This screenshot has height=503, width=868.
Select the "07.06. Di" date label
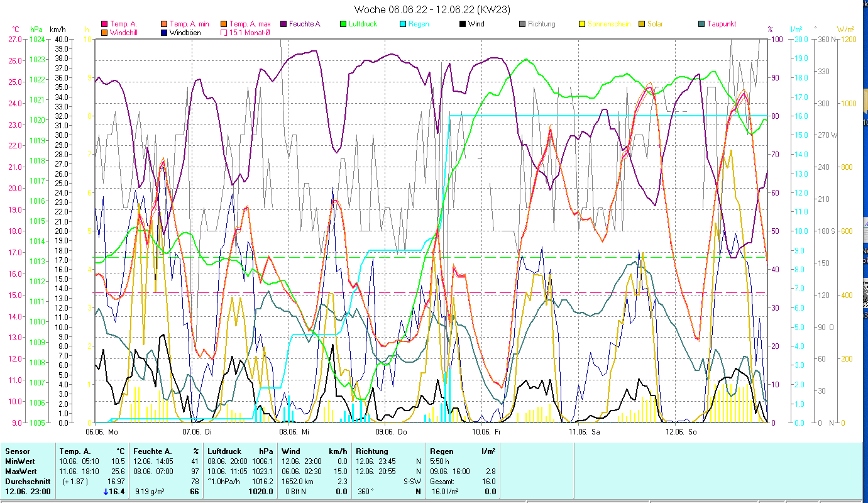(197, 432)
